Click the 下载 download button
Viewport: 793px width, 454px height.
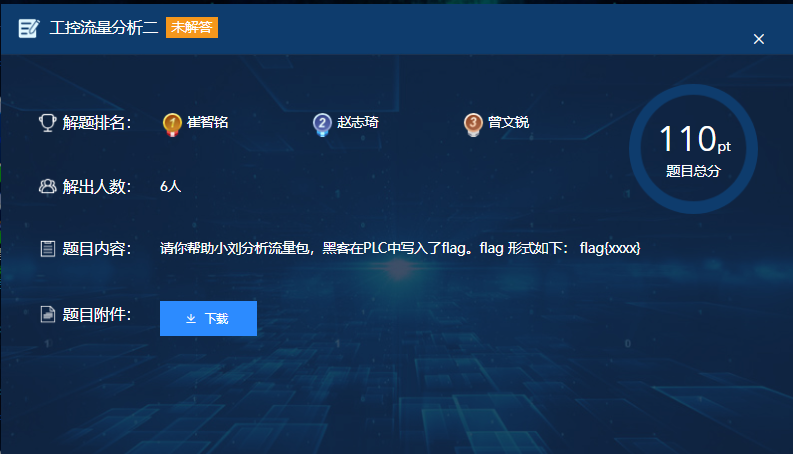tap(208, 318)
